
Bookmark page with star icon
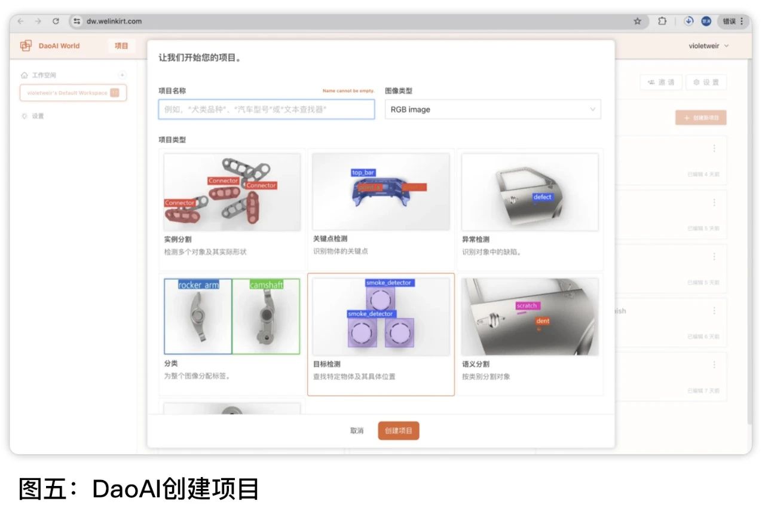tap(637, 21)
